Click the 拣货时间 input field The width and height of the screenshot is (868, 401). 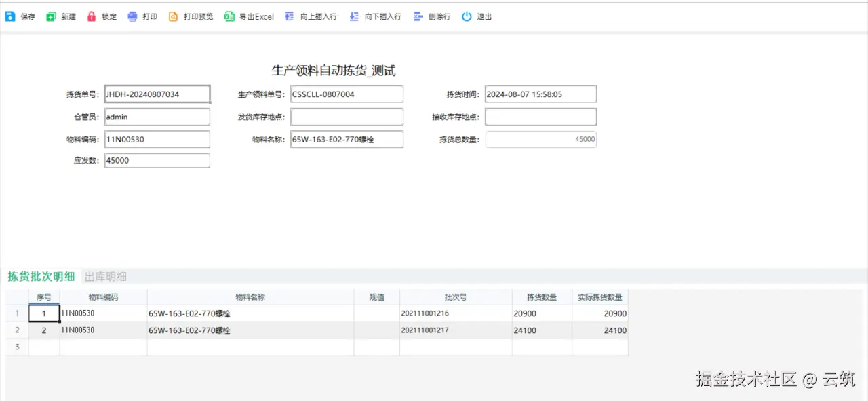click(540, 94)
